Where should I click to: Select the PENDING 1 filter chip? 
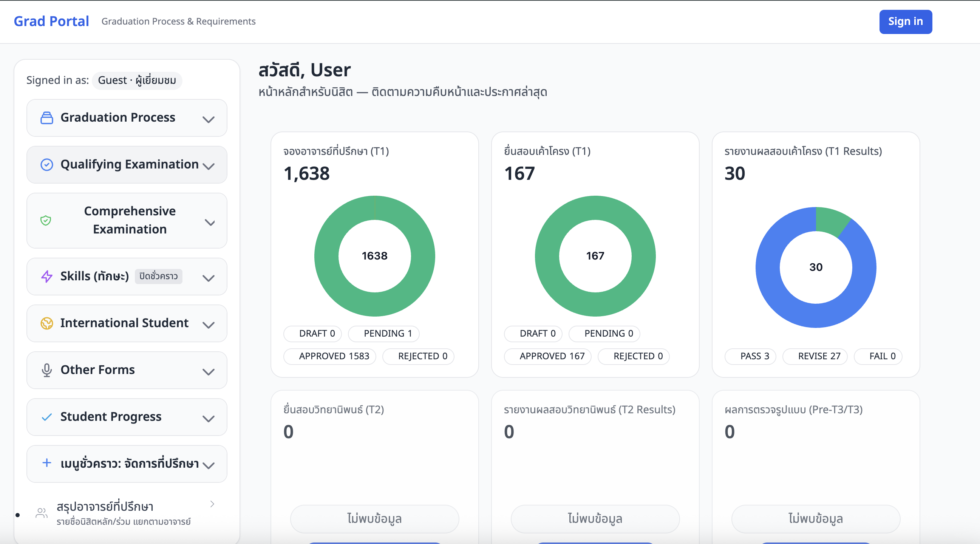click(x=384, y=334)
